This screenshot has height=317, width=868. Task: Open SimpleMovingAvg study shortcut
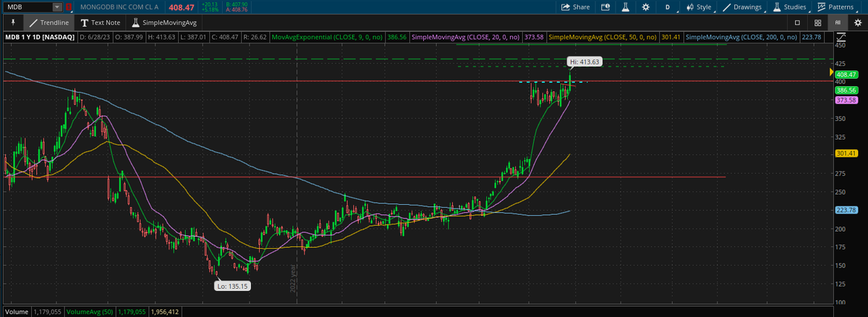coord(165,22)
